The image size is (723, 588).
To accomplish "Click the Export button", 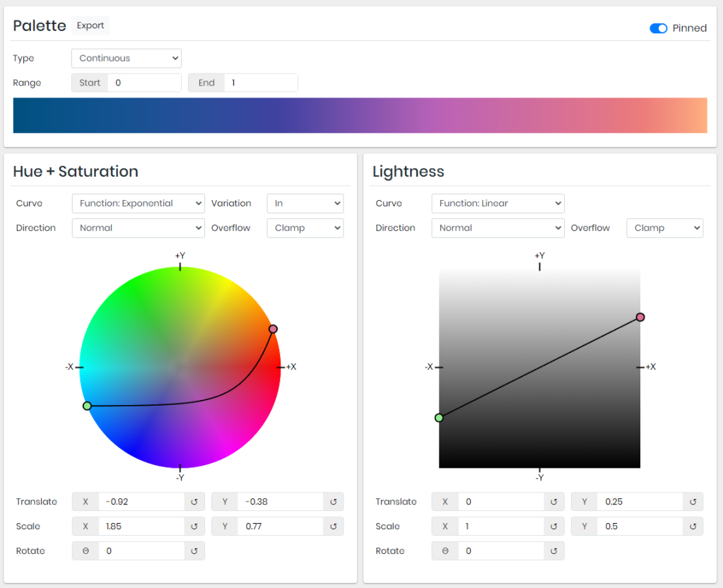I will [x=90, y=26].
